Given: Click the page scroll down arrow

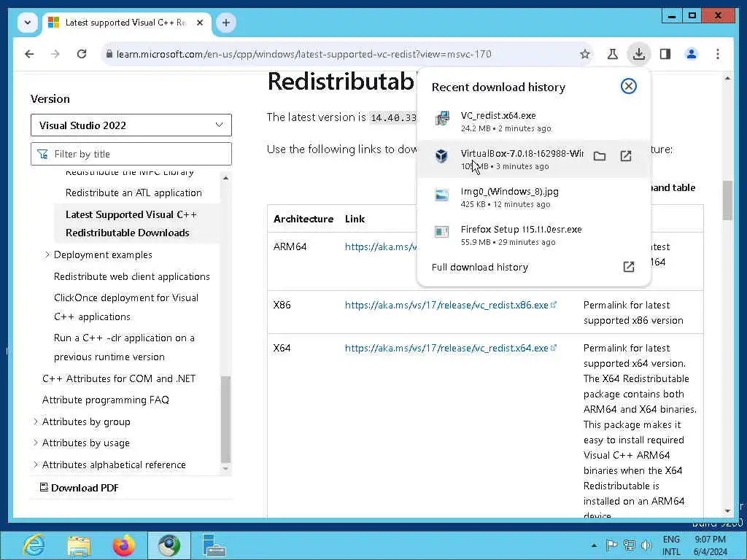Looking at the screenshot, I should (727, 511).
